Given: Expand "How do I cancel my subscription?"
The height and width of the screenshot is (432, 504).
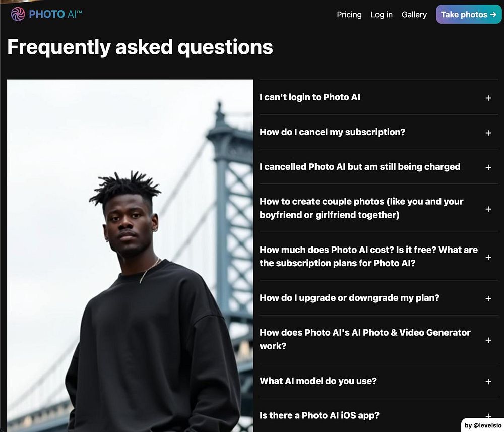Looking at the screenshot, I should click(379, 132).
